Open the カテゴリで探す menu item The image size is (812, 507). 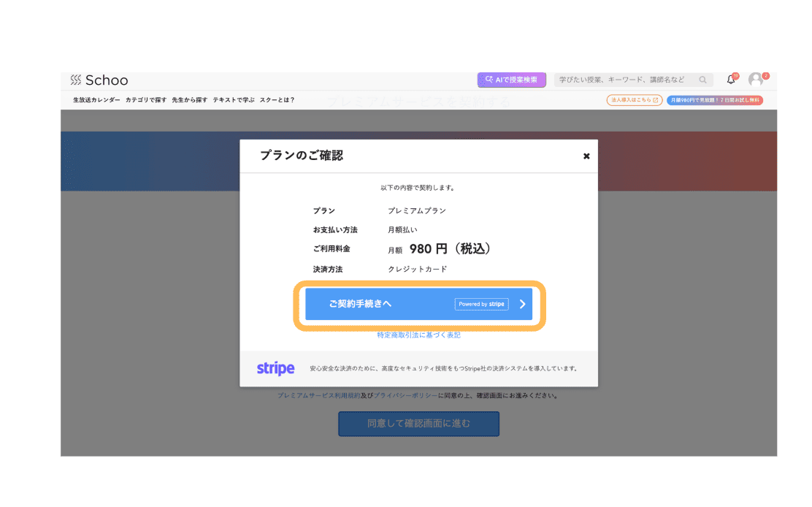(x=146, y=100)
